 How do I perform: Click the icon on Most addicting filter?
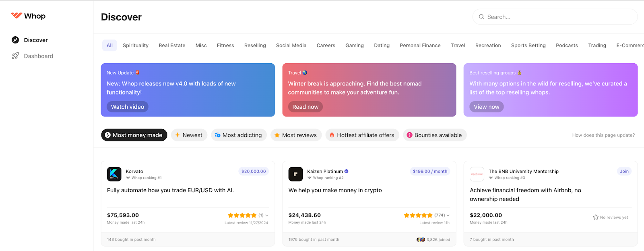[217, 135]
